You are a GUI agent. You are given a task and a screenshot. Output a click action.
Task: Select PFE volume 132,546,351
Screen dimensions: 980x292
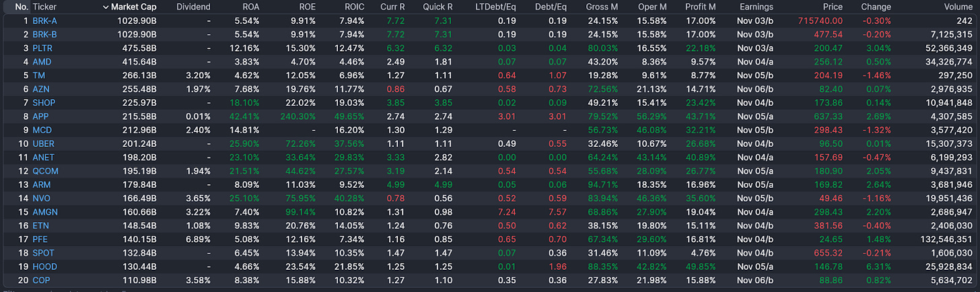tap(947, 239)
